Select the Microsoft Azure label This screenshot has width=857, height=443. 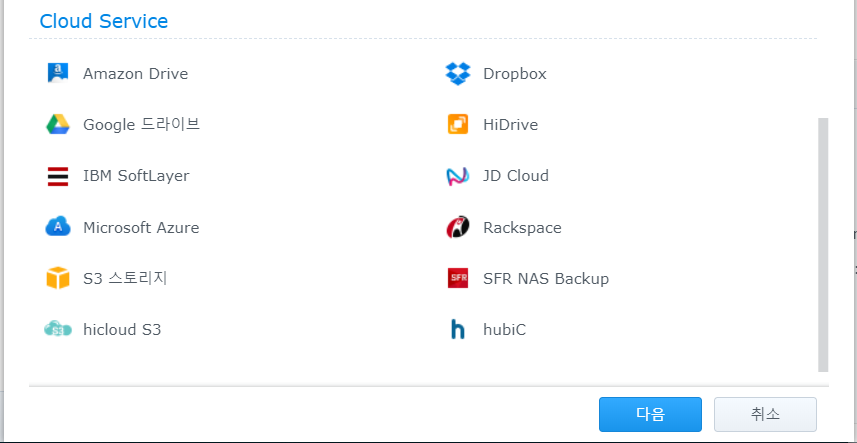pos(141,227)
